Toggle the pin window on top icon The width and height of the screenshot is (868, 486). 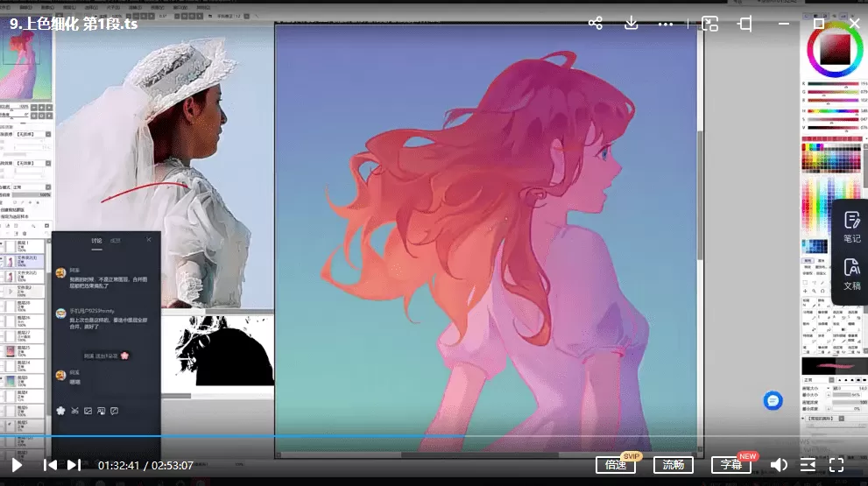tap(745, 24)
